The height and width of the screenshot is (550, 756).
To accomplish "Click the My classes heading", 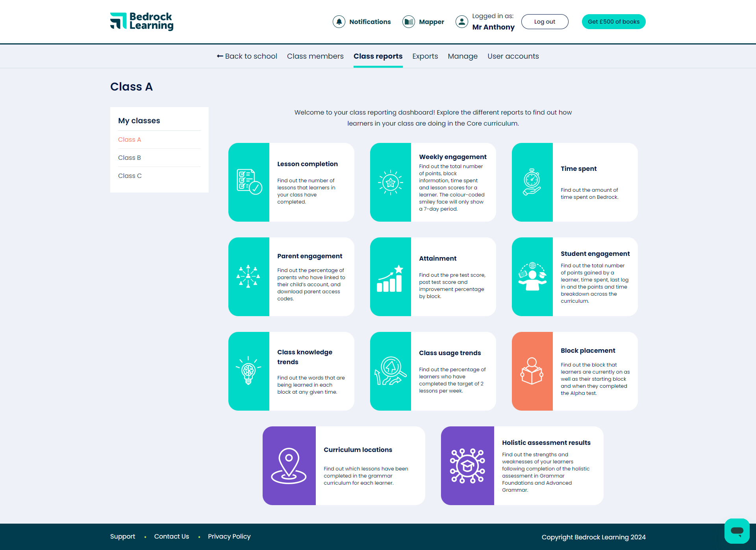I will (139, 120).
